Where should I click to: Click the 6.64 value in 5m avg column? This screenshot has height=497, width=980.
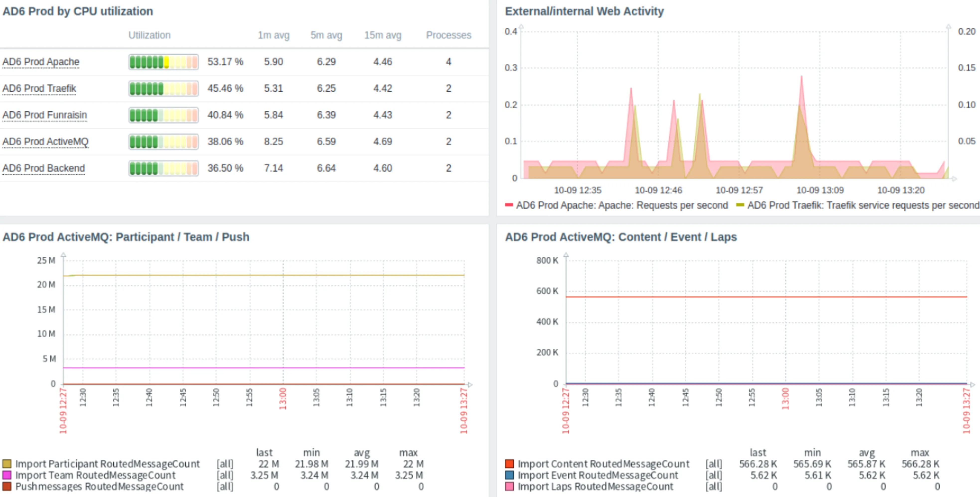pos(326,168)
